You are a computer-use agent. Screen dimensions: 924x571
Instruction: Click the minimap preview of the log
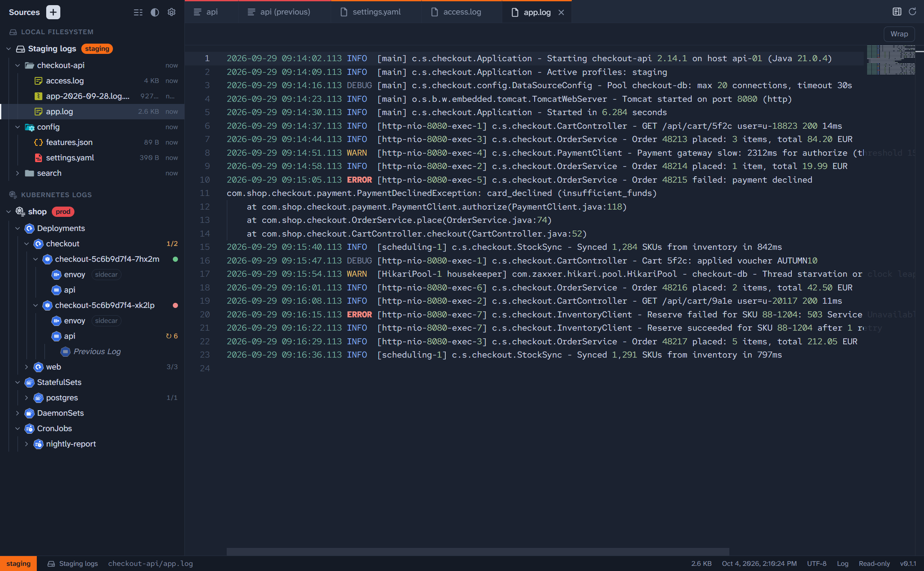tap(891, 60)
